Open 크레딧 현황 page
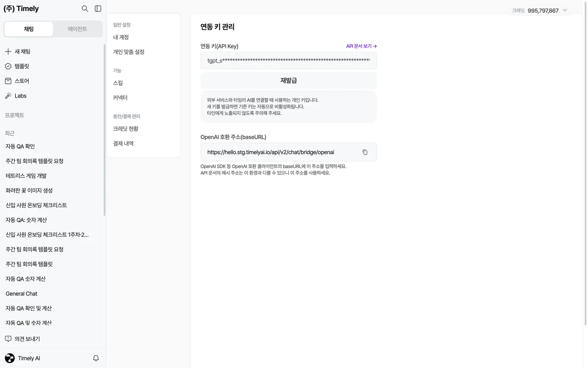 click(x=126, y=129)
